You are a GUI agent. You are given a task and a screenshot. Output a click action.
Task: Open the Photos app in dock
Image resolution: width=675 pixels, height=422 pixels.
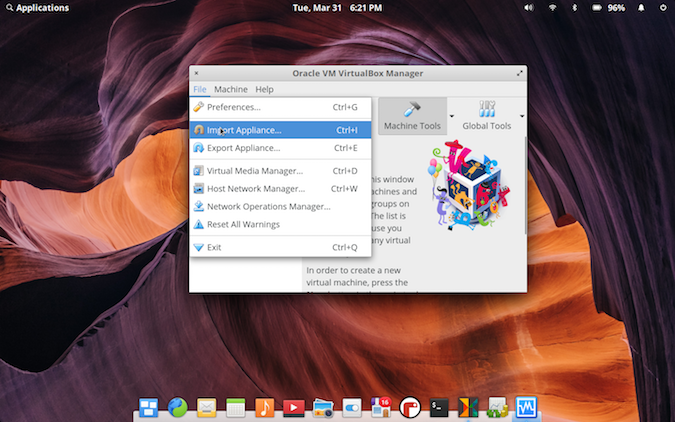point(323,407)
